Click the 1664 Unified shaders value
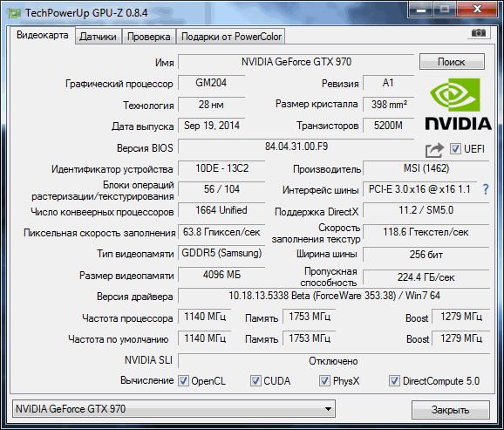This screenshot has height=430, width=504. 221,210
